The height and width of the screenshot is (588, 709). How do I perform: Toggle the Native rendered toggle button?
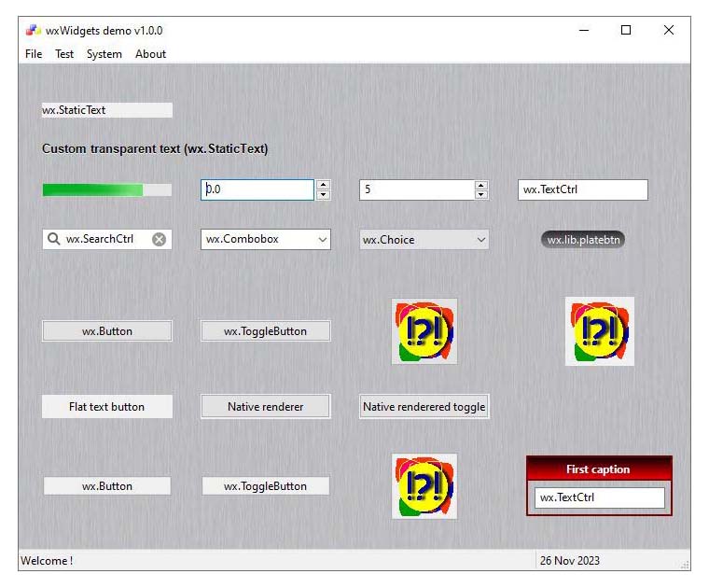coord(424,407)
